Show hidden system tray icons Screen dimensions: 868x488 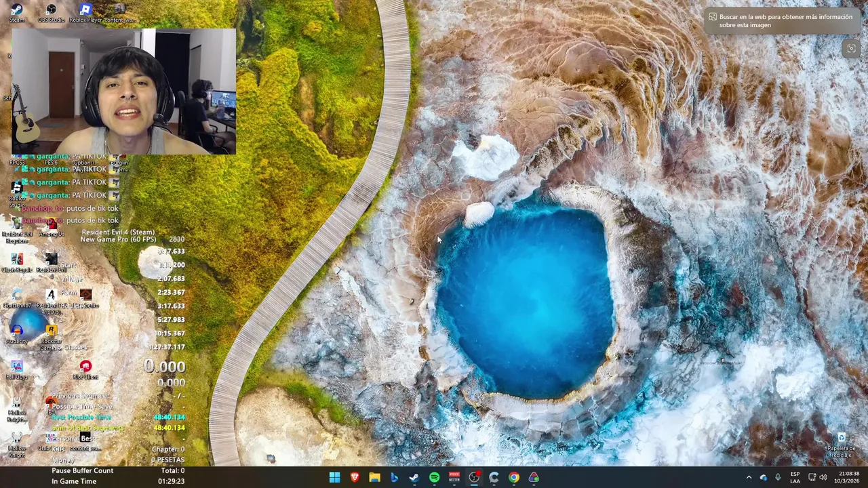(749, 477)
